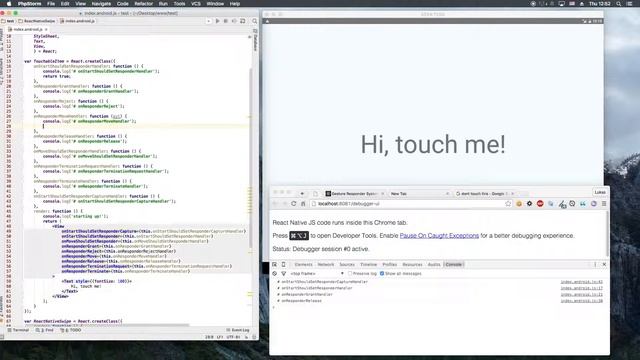Click the LF line separator status entry
Screen dimensions: 640x360
220,337
